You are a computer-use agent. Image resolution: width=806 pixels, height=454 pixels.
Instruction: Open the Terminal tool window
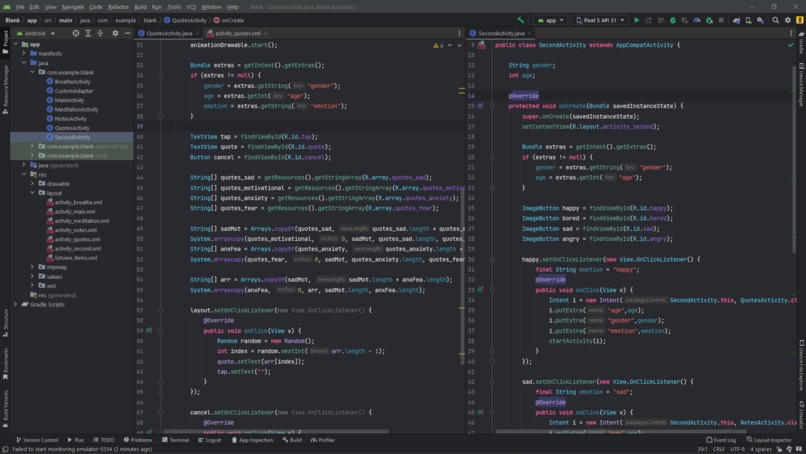175,440
